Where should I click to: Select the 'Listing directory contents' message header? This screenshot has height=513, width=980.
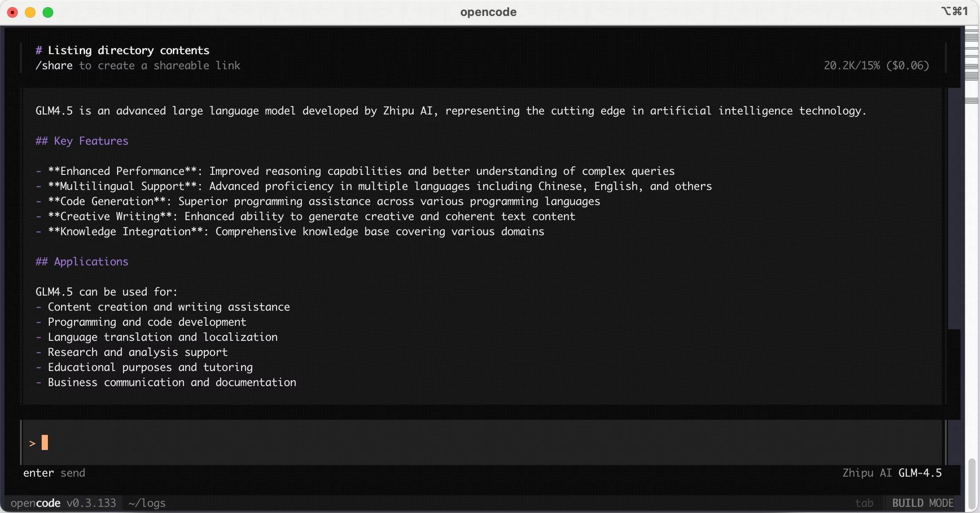point(122,50)
